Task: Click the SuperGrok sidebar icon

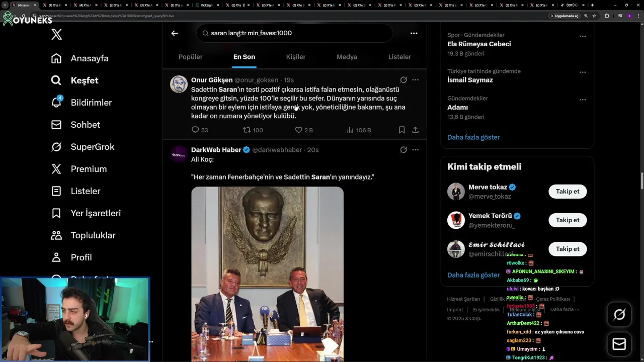Action: [x=56, y=147]
